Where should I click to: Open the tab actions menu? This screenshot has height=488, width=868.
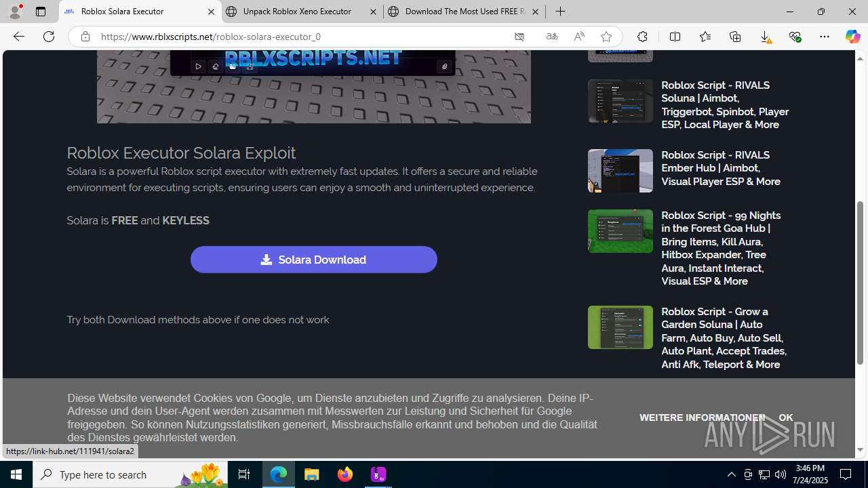(x=41, y=12)
